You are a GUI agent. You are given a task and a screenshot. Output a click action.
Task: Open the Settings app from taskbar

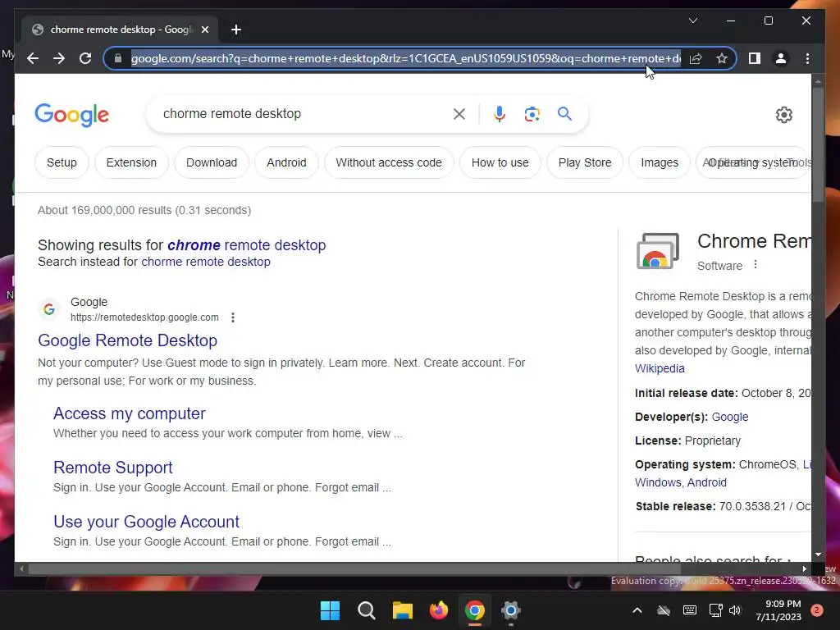510,610
